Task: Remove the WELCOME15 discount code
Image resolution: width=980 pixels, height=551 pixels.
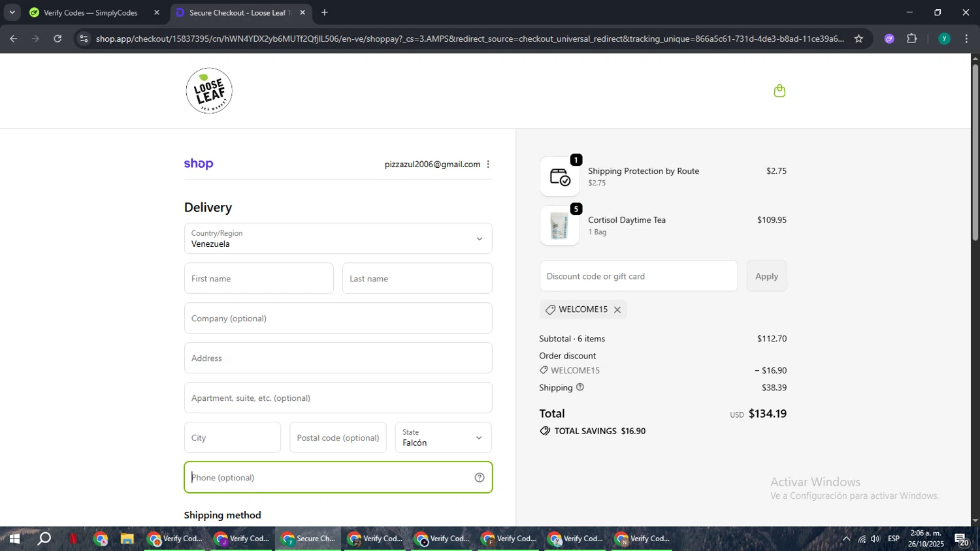Action: [x=617, y=309]
